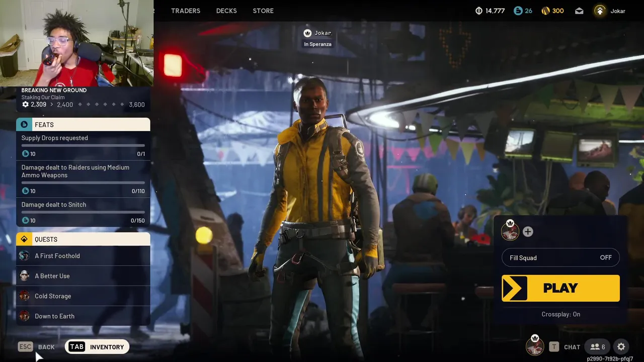Open the DECKS tab
This screenshot has width=644, height=362.
click(x=226, y=11)
